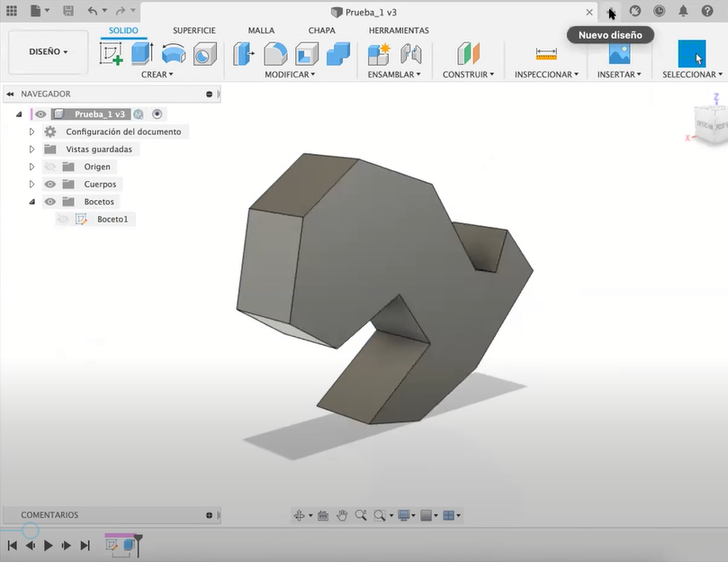Select the SOLIDO tab
The height and width of the screenshot is (562, 728).
point(123,31)
